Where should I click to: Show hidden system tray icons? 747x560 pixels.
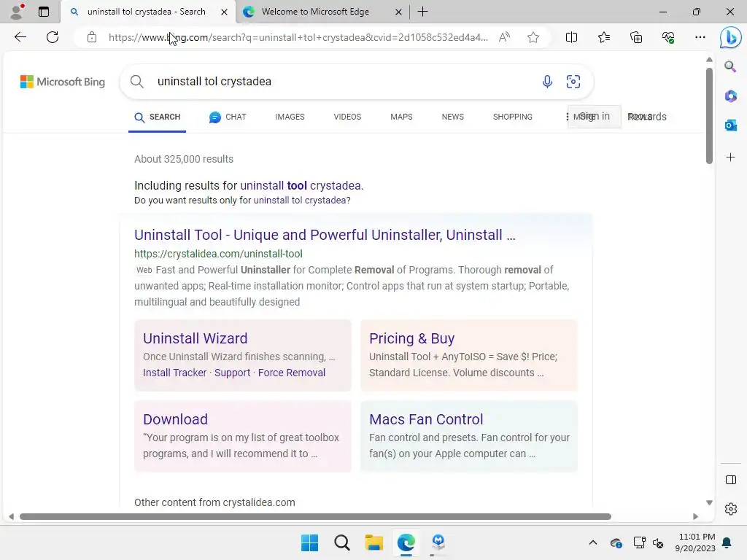(x=592, y=542)
